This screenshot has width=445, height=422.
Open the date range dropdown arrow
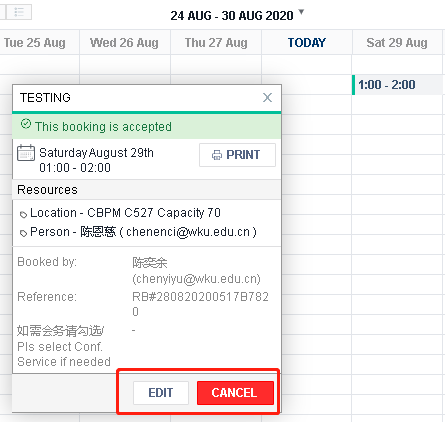point(301,12)
